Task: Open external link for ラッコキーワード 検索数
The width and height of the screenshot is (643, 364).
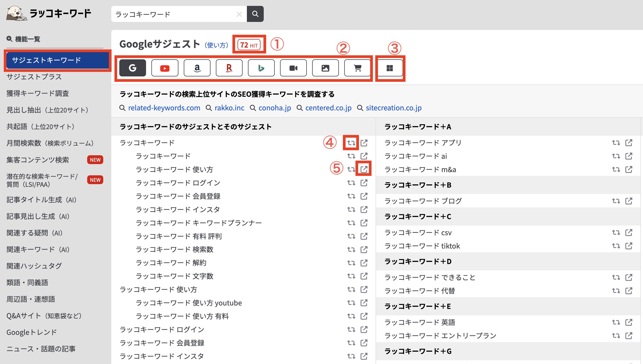Action: click(364, 250)
